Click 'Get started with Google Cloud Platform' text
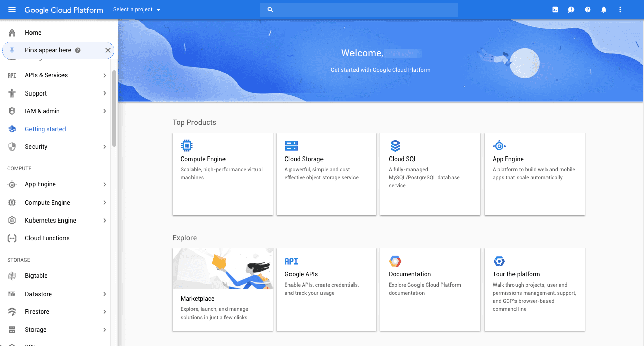The width and height of the screenshot is (644, 346). tap(380, 70)
